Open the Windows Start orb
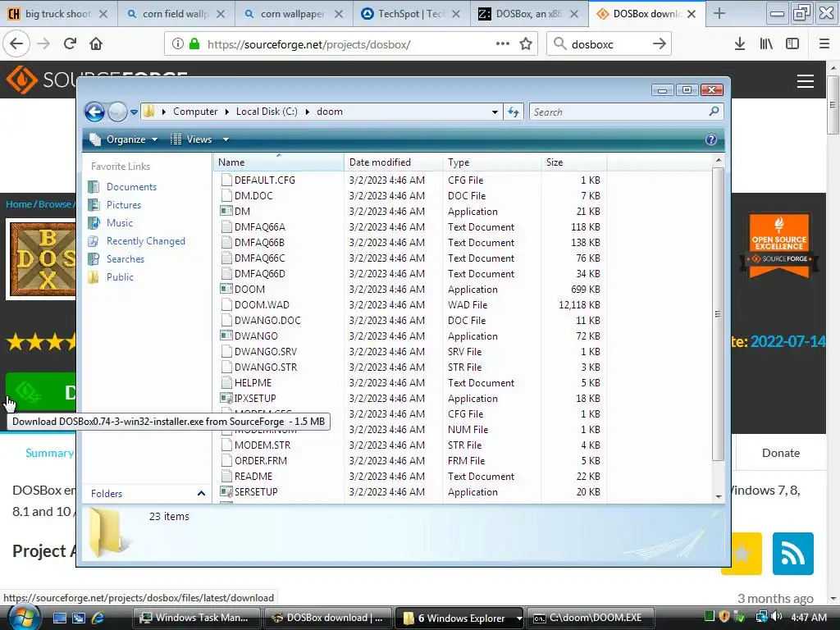 [24, 618]
